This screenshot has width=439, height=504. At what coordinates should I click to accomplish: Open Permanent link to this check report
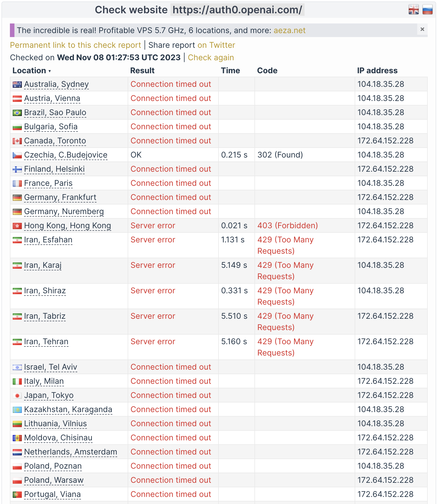pyautogui.click(x=75, y=45)
